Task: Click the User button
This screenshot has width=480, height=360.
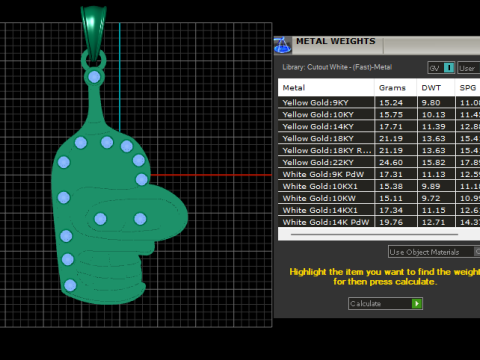Action: point(468,68)
